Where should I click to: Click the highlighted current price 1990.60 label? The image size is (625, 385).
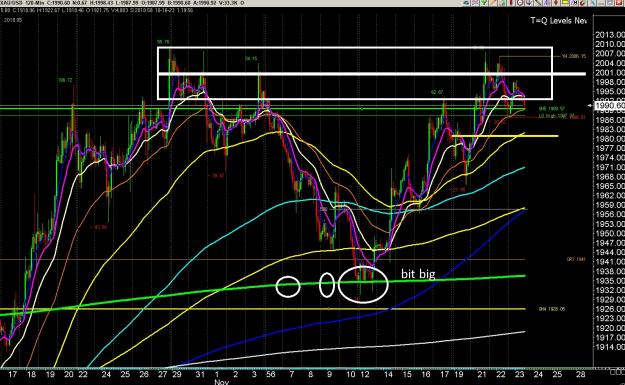(610, 105)
